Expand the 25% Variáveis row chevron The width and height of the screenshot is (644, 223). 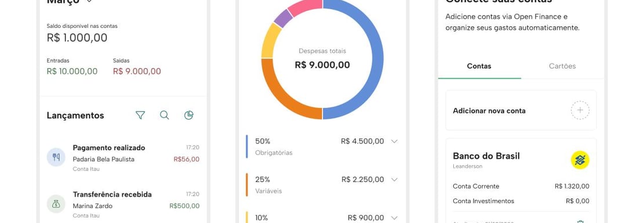point(394,180)
